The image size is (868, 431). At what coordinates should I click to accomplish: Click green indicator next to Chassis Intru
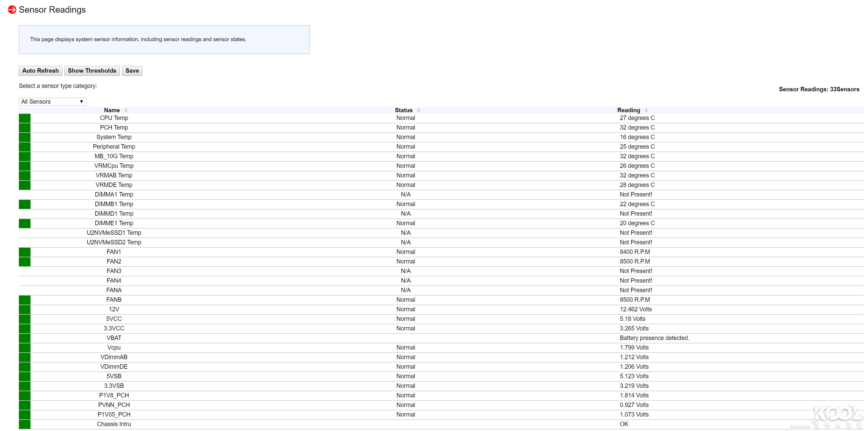(25, 424)
